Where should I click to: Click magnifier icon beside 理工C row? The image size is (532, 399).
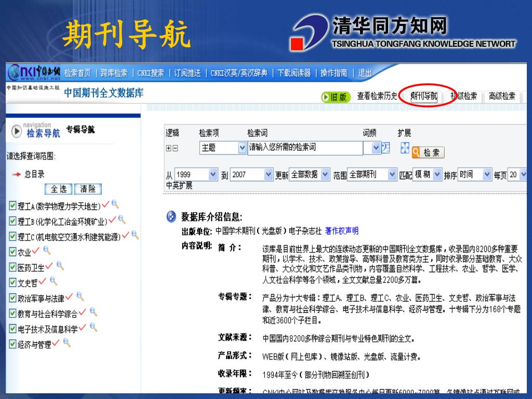pyautogui.click(x=135, y=235)
